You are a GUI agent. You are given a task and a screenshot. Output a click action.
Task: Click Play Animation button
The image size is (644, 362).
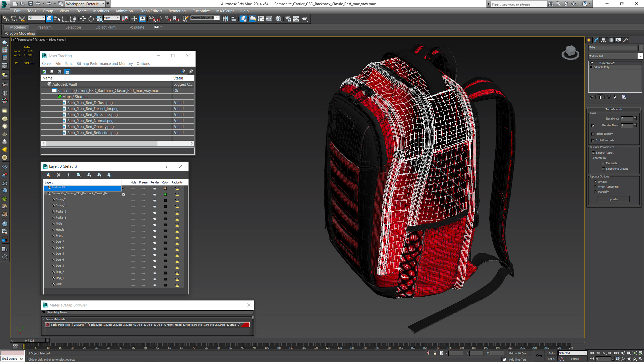[x=604, y=353]
